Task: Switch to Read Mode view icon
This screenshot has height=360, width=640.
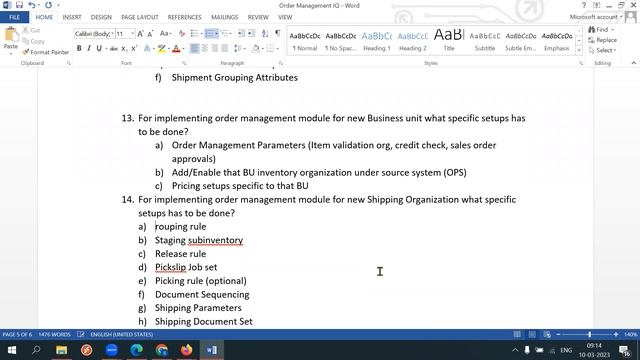Action: [x=517, y=334]
